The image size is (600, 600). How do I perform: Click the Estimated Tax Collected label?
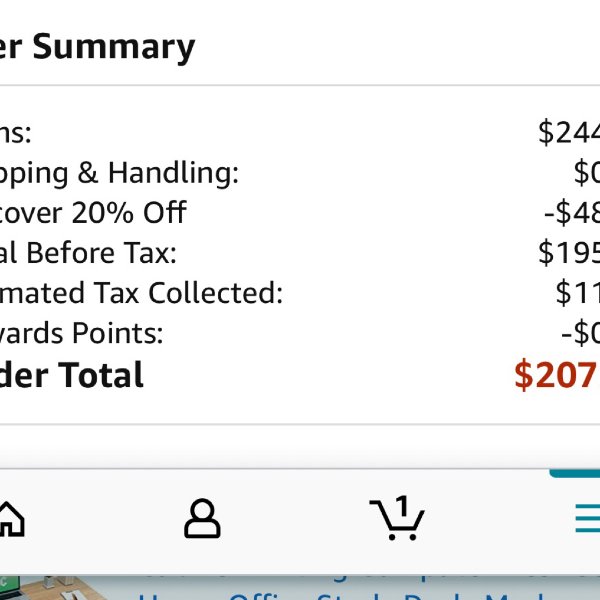coord(141,293)
